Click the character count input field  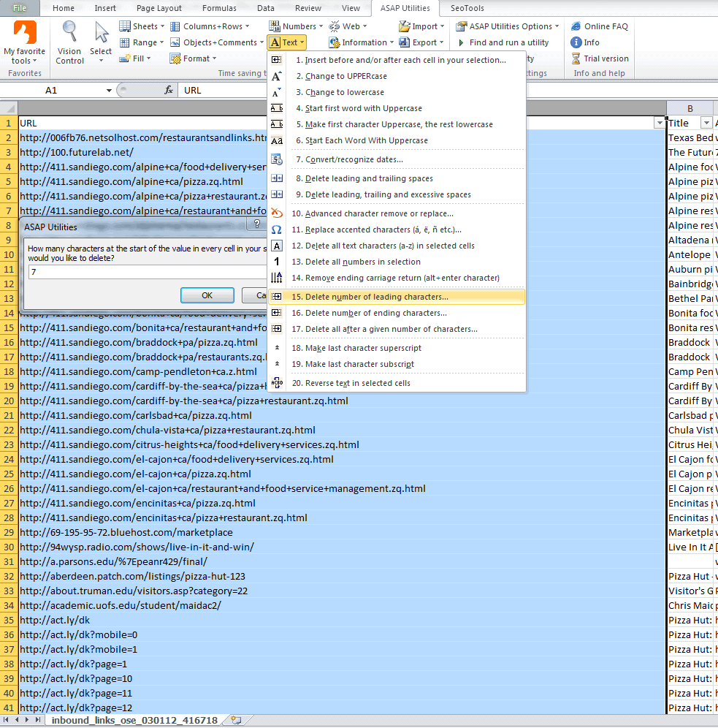click(x=148, y=272)
